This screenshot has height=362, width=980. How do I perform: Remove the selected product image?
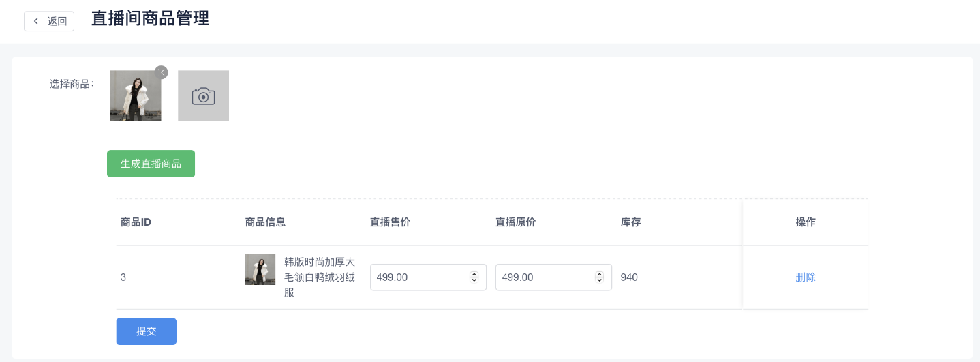[x=162, y=72]
